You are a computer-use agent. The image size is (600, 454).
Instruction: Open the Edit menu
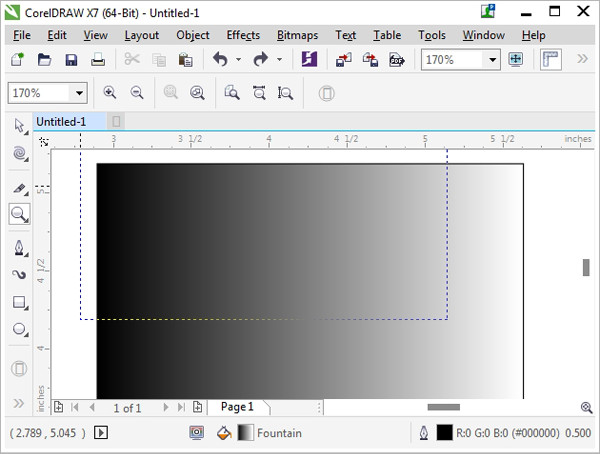[x=57, y=35]
